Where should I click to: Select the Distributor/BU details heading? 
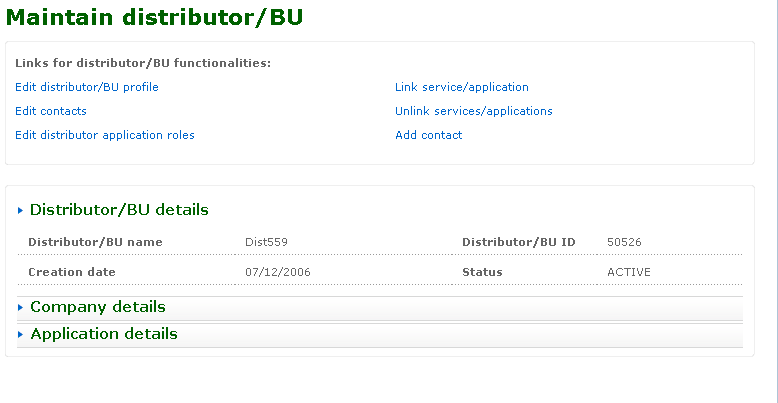[x=119, y=210]
